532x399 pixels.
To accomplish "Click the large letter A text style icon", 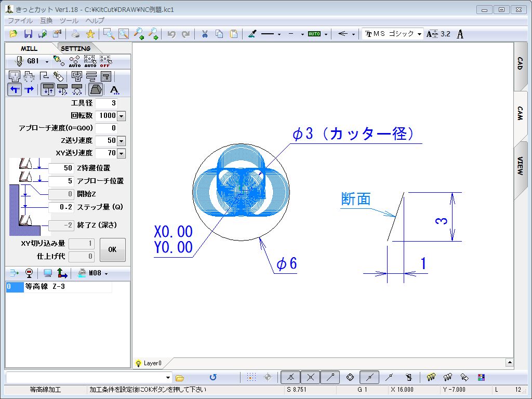I will tap(460, 34).
